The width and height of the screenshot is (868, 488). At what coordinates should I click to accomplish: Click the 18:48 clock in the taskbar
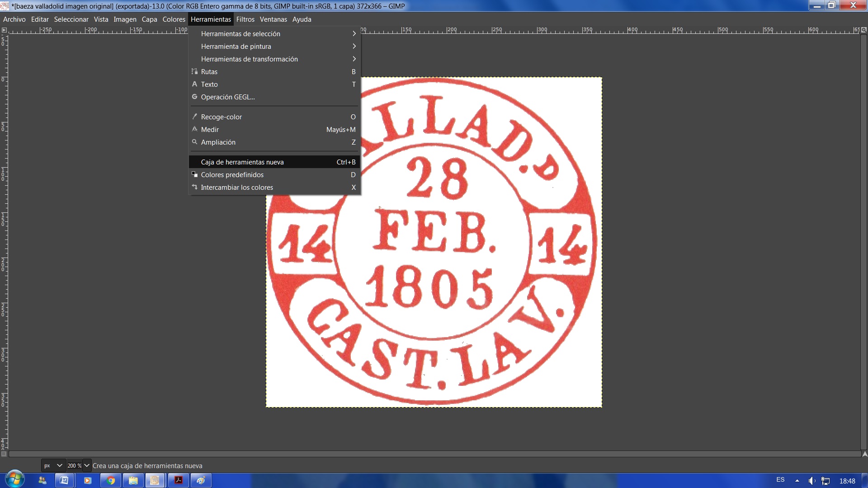tap(847, 481)
